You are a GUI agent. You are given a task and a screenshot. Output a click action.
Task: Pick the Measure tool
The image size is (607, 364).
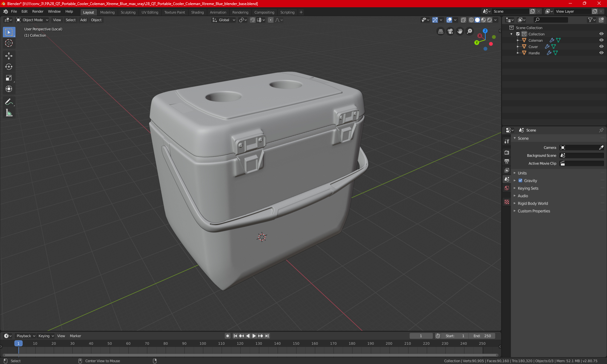9,113
